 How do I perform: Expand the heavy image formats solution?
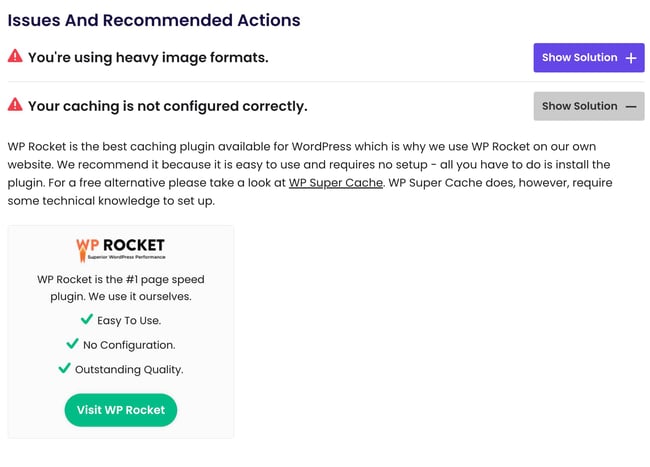click(588, 58)
